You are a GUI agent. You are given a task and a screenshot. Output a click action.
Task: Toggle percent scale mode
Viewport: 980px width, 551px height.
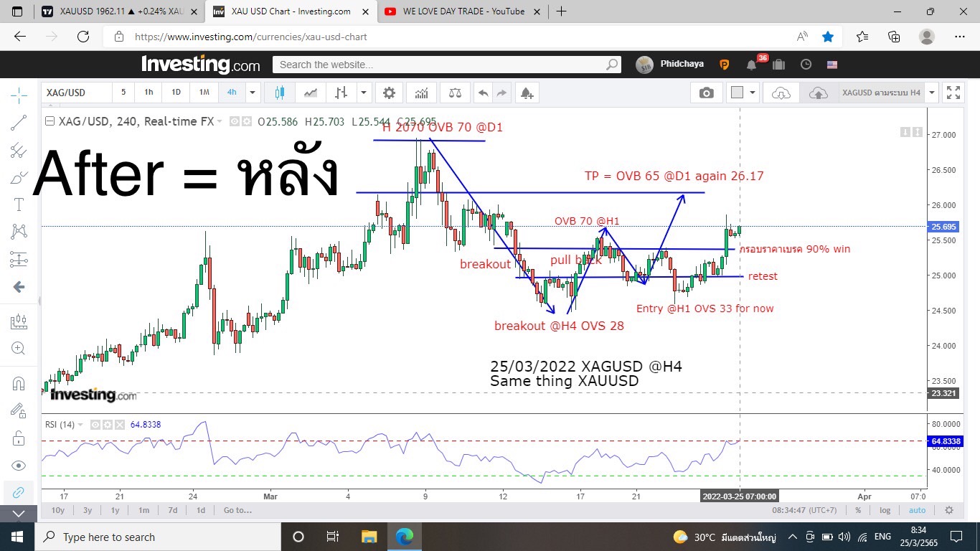(858, 510)
